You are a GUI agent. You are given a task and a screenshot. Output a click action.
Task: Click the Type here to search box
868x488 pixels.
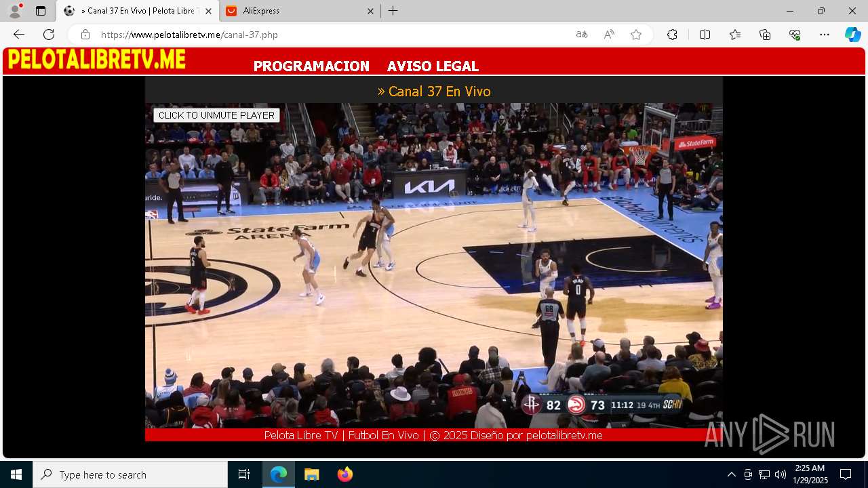(x=130, y=474)
